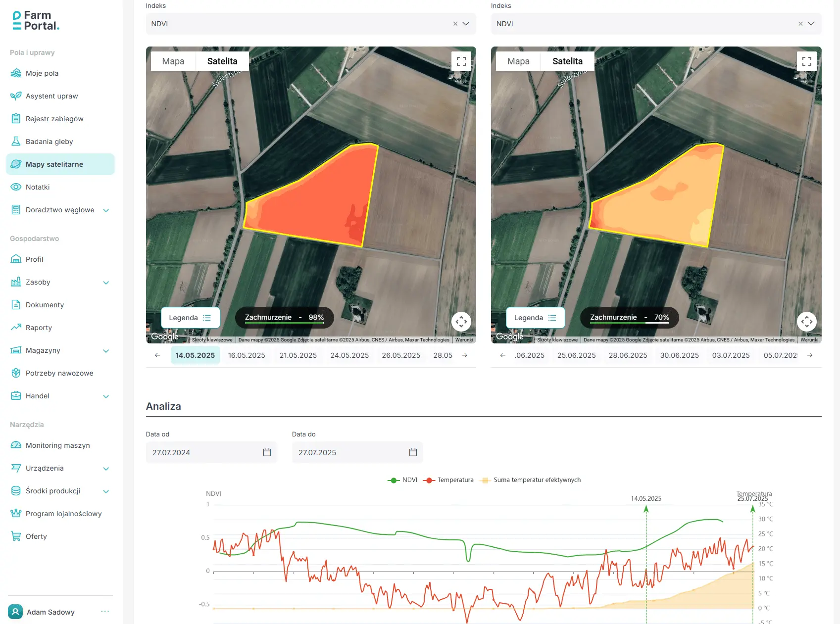Toggle NDVI series in chart legend
Screen dimensions: 840x624
(x=402, y=480)
